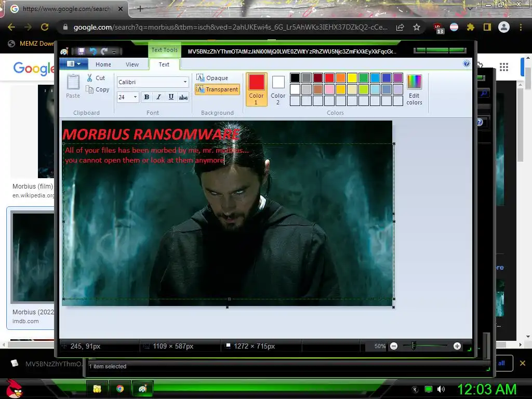Open File Explorer from taskbar

tap(97, 389)
